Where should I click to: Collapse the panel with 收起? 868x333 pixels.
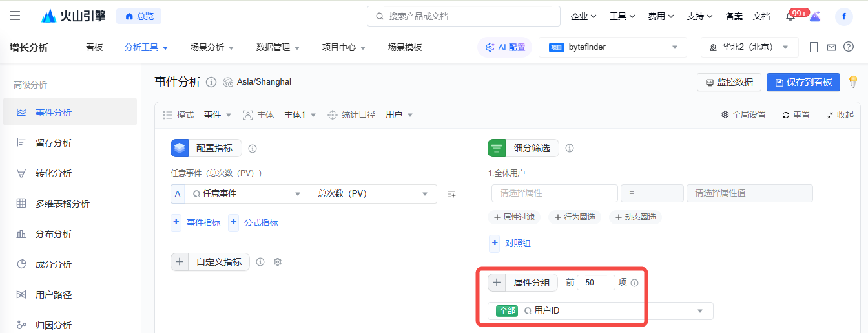pyautogui.click(x=840, y=114)
